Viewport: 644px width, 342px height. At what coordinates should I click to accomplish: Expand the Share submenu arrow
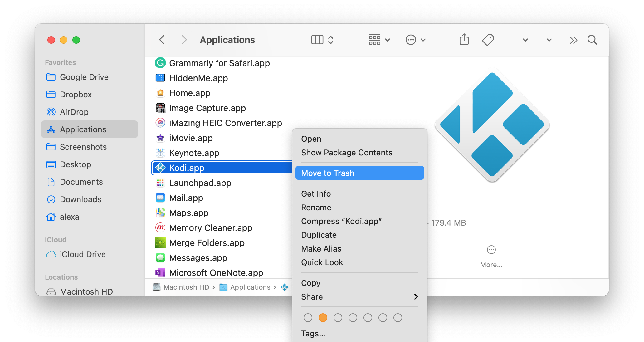[415, 296]
